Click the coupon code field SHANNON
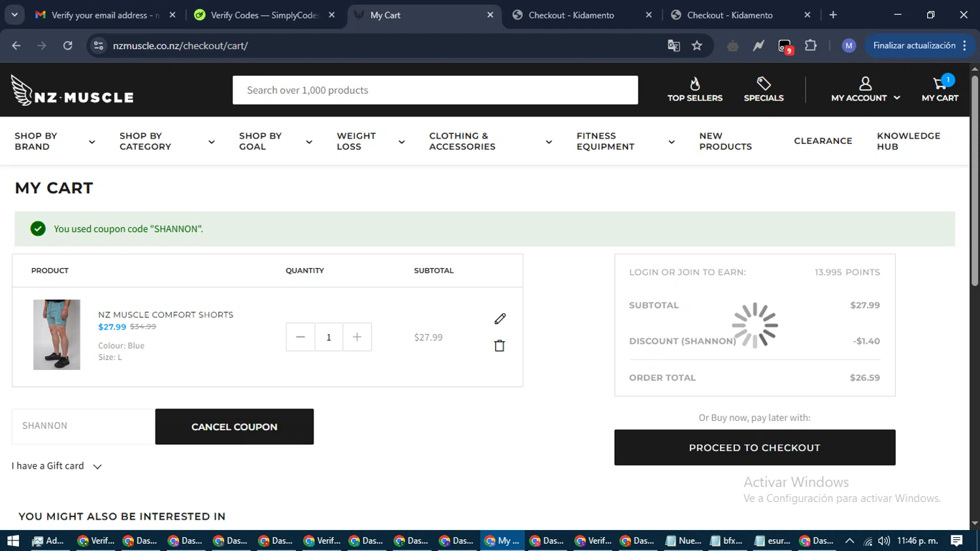 click(84, 426)
